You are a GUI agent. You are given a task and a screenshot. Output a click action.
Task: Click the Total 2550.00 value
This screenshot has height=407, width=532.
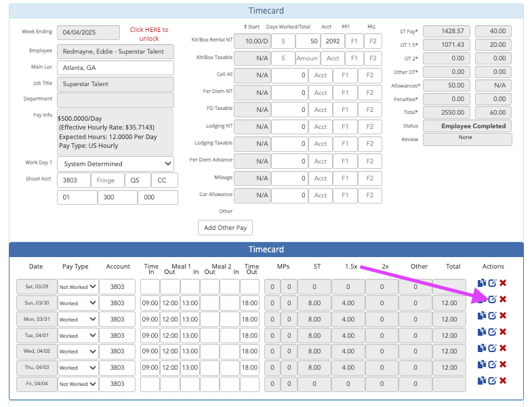pos(447,113)
